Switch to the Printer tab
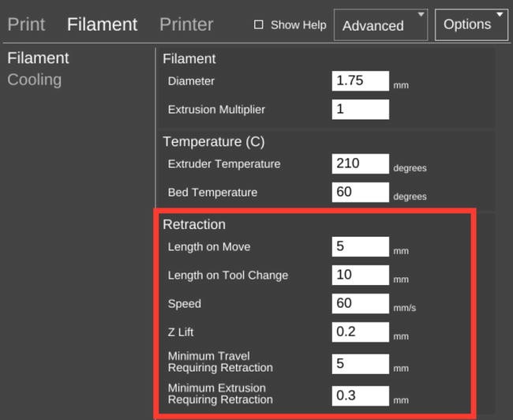Image resolution: width=513 pixels, height=420 pixels. coord(186,24)
